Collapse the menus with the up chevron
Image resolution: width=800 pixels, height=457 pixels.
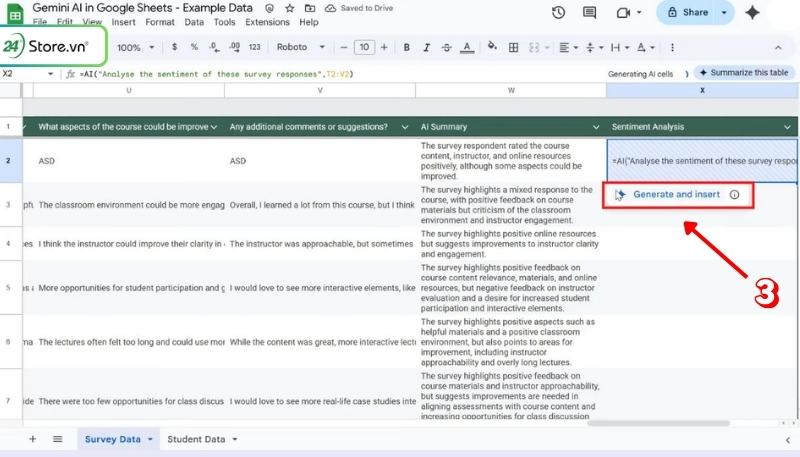tap(778, 47)
